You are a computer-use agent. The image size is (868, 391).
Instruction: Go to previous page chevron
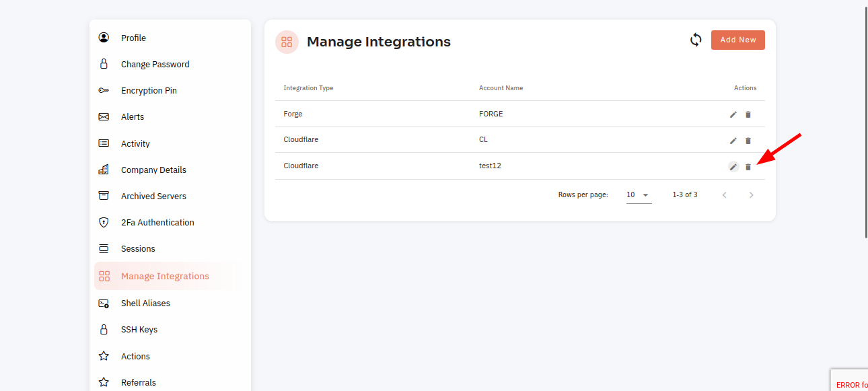coord(724,195)
